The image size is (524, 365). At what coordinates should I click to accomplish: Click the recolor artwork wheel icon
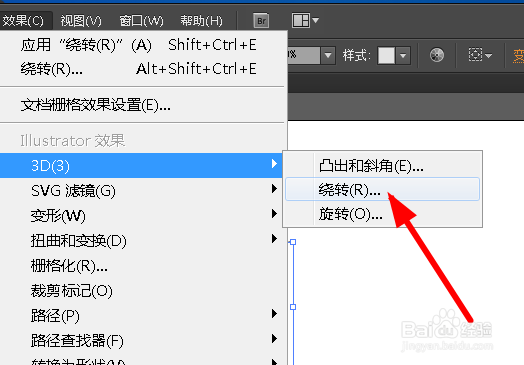pos(437,55)
